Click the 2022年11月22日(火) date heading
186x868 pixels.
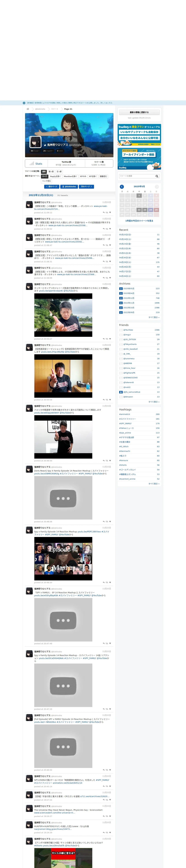tap(41, 195)
